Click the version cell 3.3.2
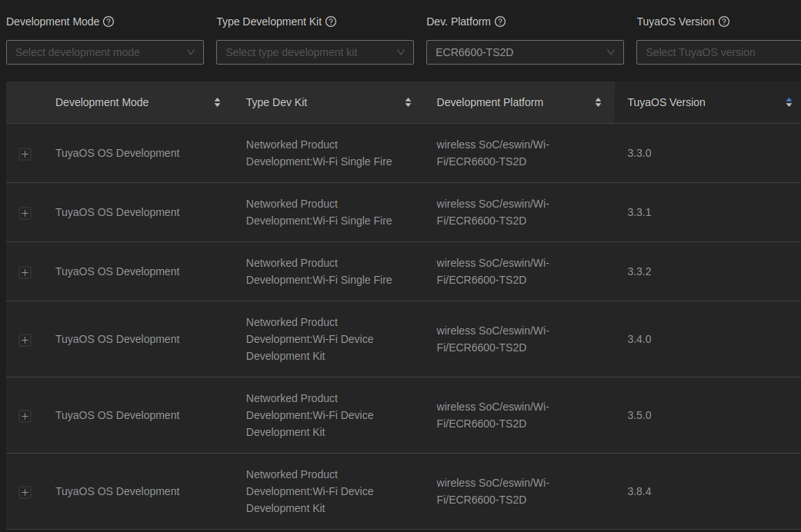Screen dimensions: 801x532 coord(639,271)
